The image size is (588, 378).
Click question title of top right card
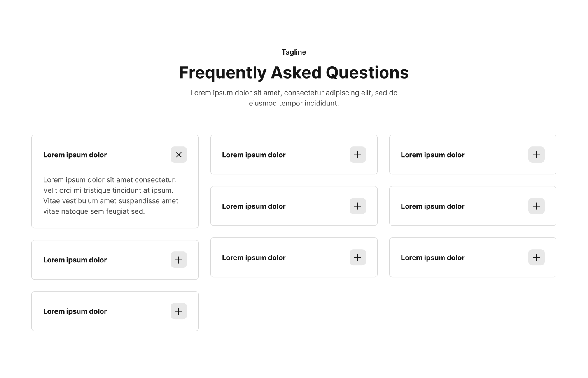432,155
